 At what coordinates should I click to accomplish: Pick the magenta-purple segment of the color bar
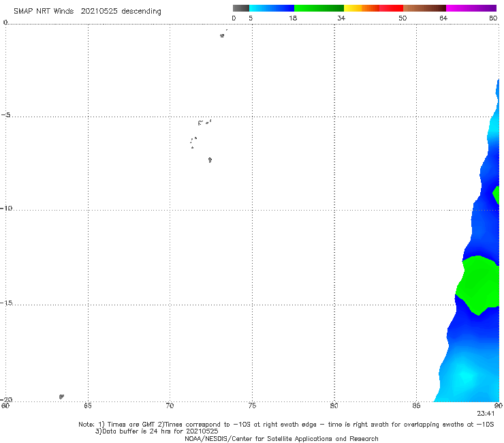pos(471,8)
